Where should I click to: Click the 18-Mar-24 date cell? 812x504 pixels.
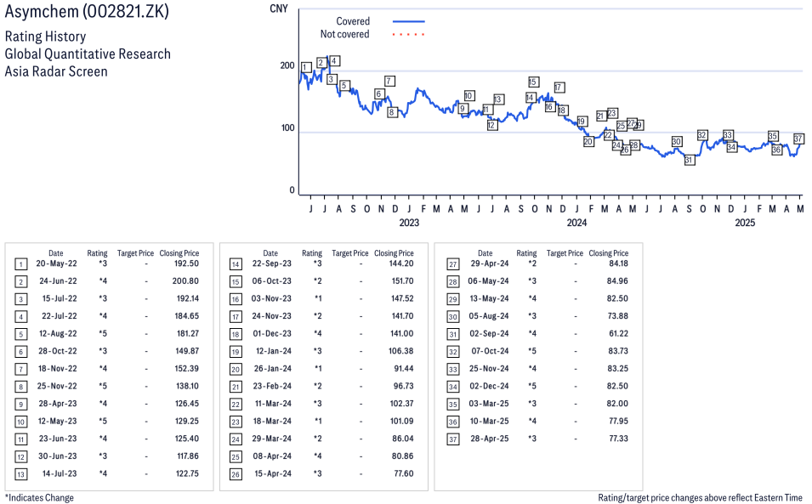coord(272,421)
